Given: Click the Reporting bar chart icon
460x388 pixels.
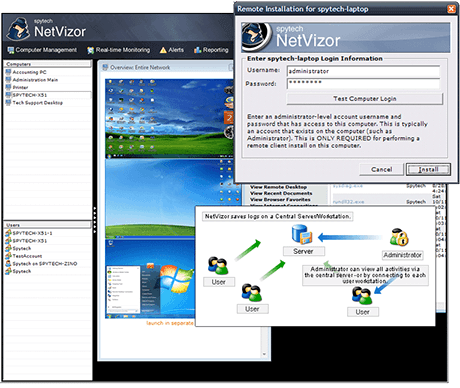Looking at the screenshot, I should point(198,50).
